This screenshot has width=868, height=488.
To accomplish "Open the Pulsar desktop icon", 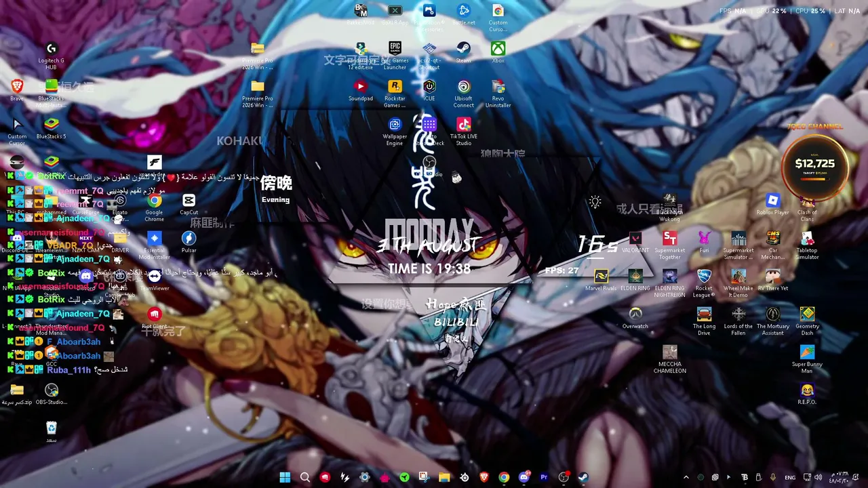I will 189,243.
